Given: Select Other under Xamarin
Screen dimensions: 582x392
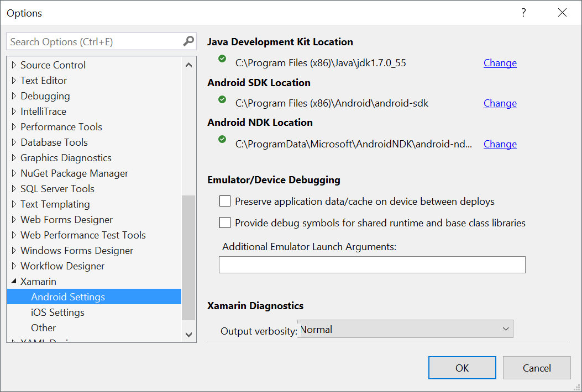Looking at the screenshot, I should click(x=44, y=328).
